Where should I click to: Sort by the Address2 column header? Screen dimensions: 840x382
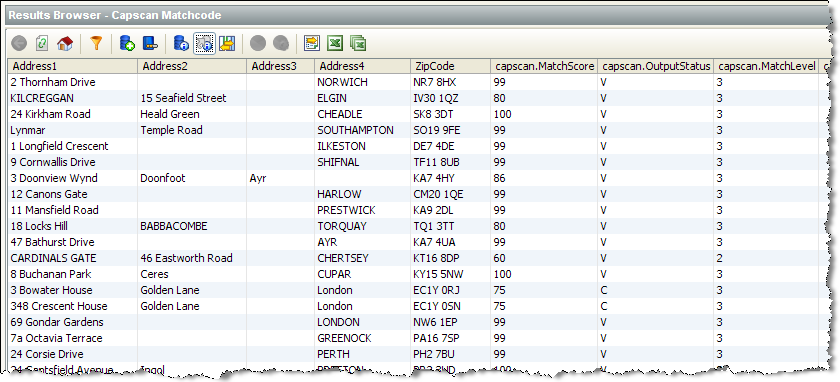click(192, 66)
